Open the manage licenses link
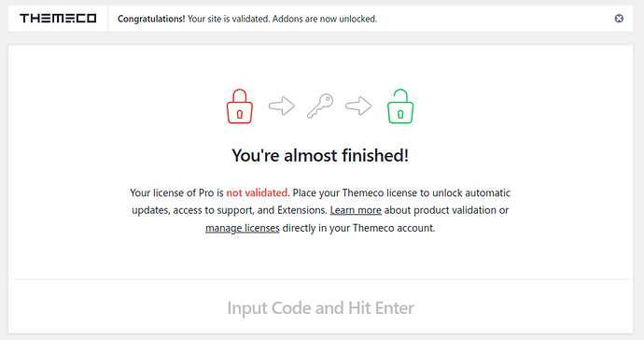The width and height of the screenshot is (644, 340). click(x=243, y=228)
